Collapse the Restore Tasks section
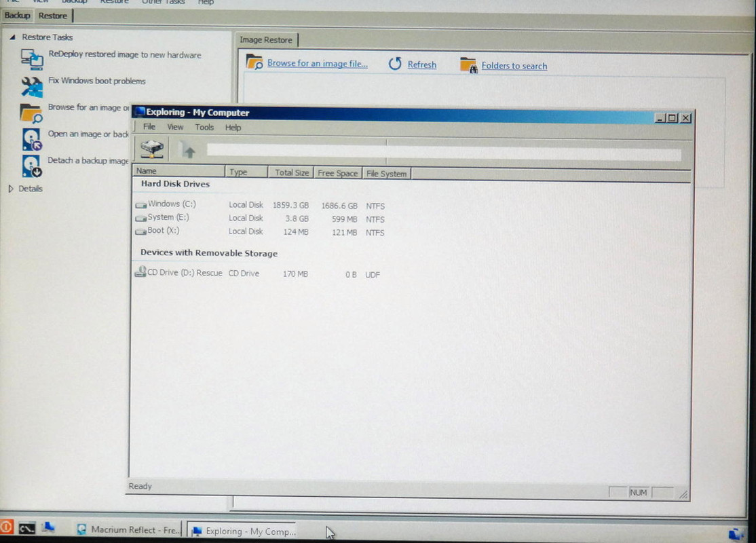Image resolution: width=756 pixels, height=543 pixels. click(12, 37)
